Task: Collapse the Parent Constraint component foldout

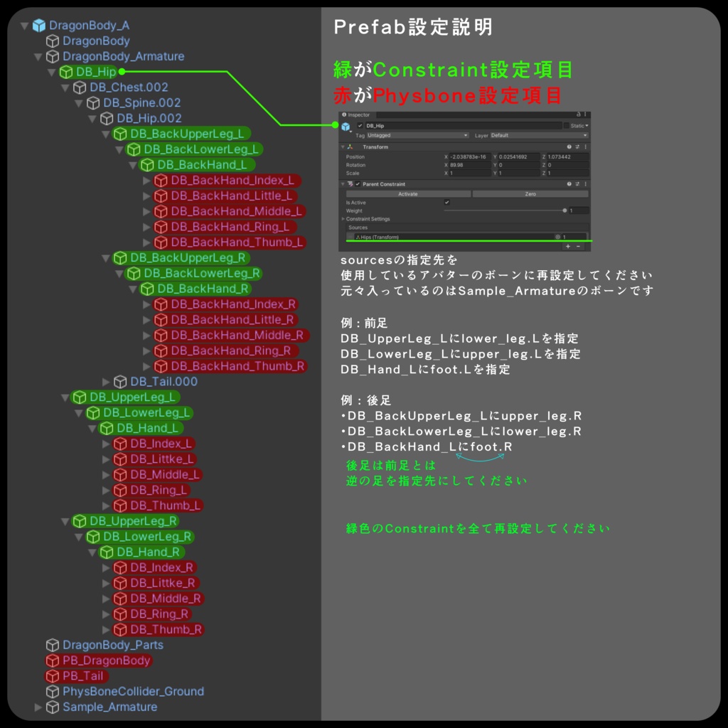Action: 343,184
